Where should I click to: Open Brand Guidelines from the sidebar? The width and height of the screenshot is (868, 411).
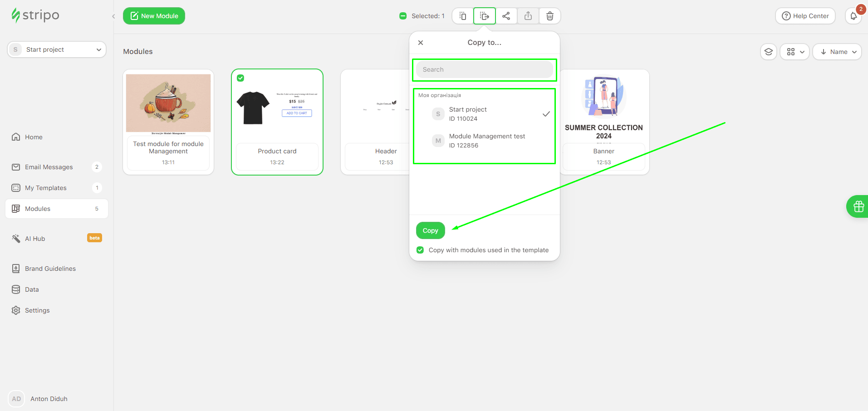pyautogui.click(x=50, y=269)
